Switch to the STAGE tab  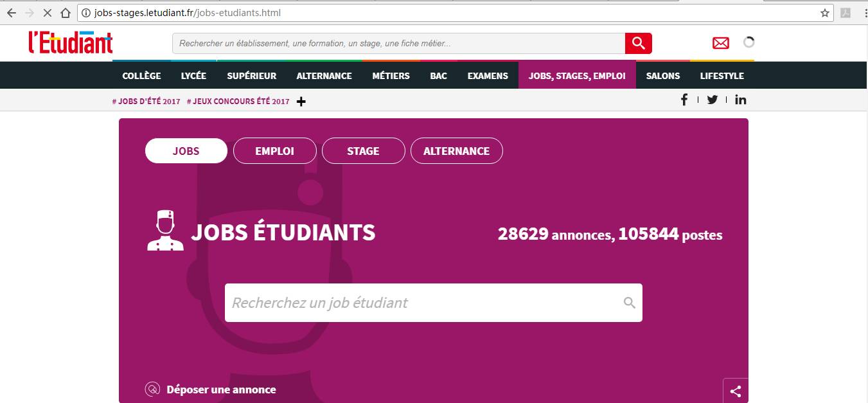pyautogui.click(x=363, y=151)
